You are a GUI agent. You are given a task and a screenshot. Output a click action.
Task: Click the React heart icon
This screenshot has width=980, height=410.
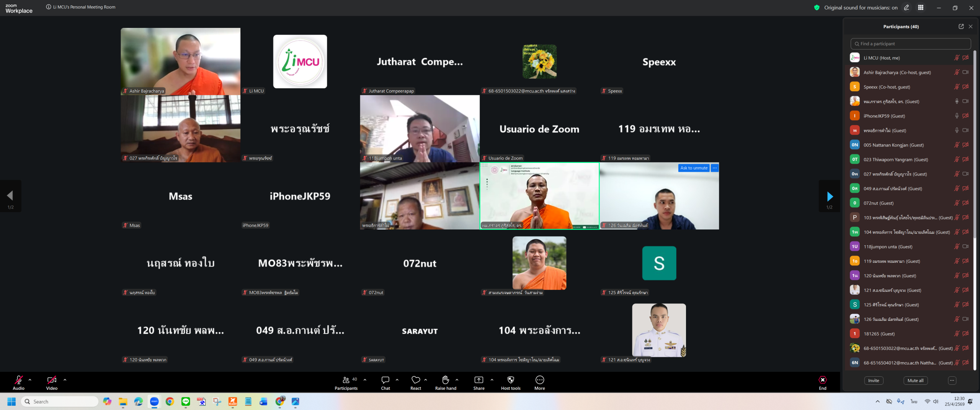(415, 382)
